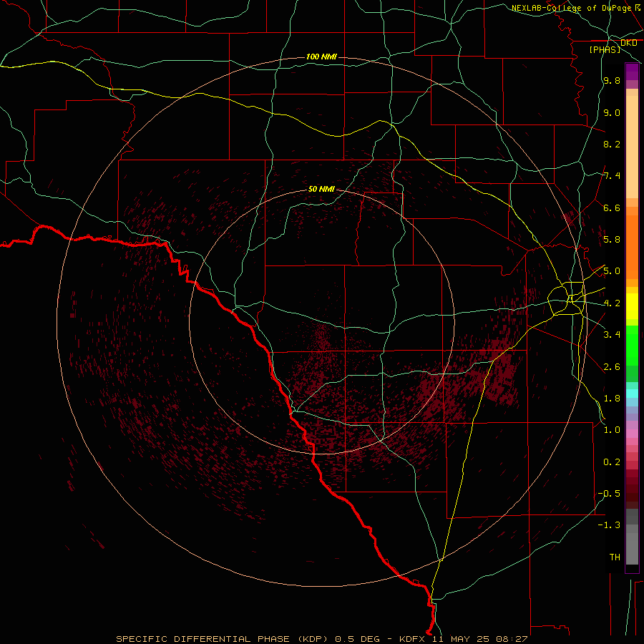Viewport: 644px width, 644px height.
Task: Click the 3.4 scale value label
Action: point(612,335)
